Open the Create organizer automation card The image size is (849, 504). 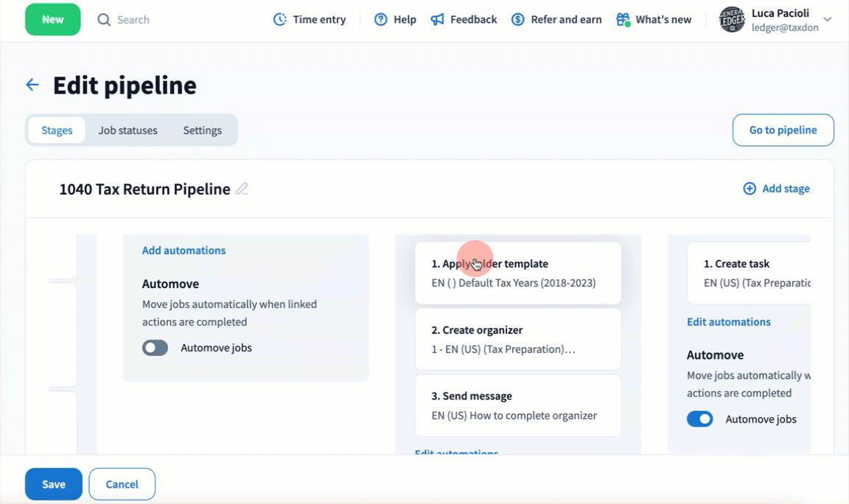[x=517, y=339]
